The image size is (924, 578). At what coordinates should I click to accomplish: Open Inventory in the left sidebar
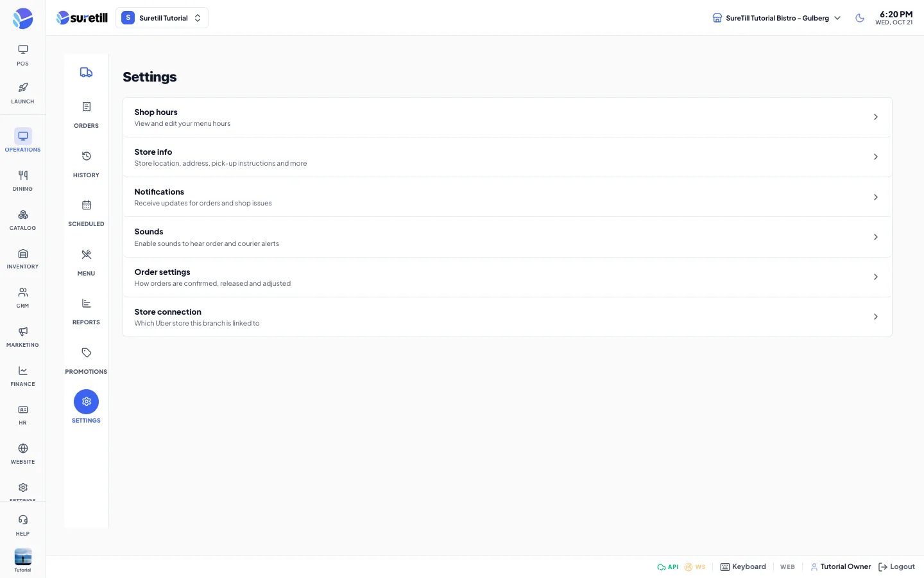coord(22,258)
